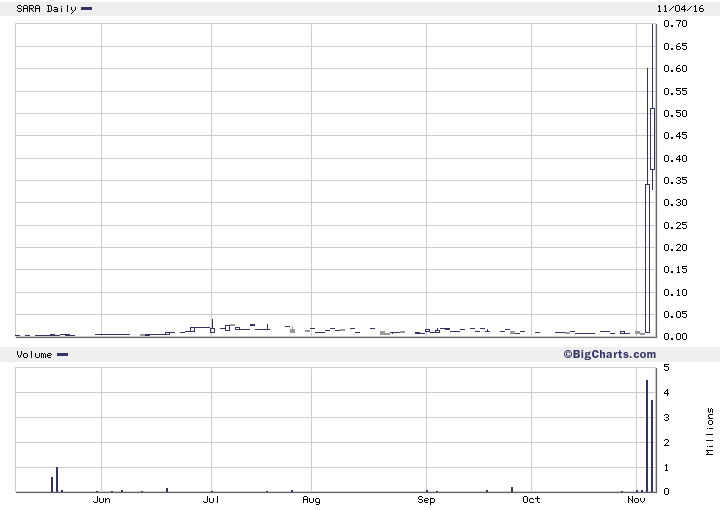Select the 0.05 price axis label
The image size is (720, 510).
pyautogui.click(x=675, y=314)
